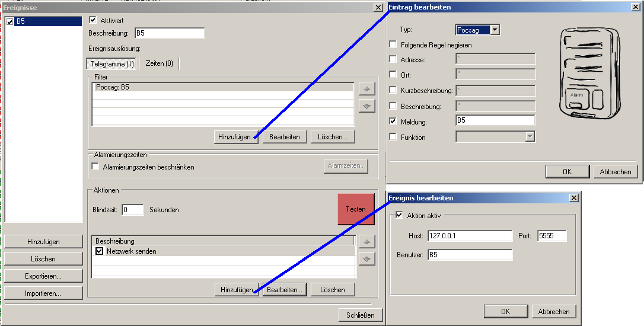Click the filter list move-down arrow
The height and width of the screenshot is (326, 644).
(x=366, y=106)
